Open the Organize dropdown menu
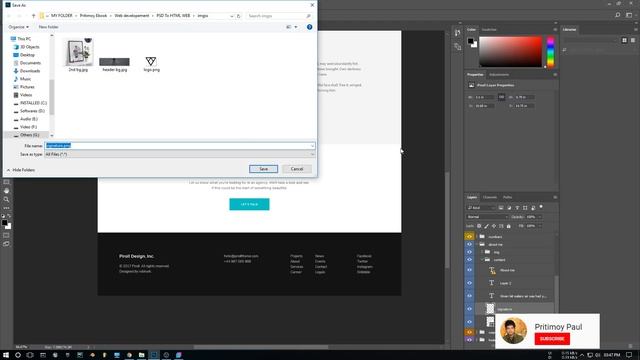The height and width of the screenshot is (360, 640). (x=18, y=27)
